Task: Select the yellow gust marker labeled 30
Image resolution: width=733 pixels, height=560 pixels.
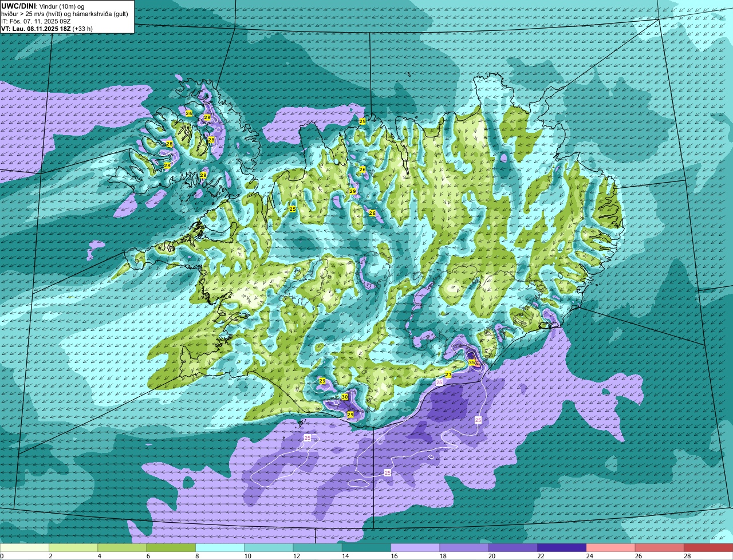Action: [345, 397]
